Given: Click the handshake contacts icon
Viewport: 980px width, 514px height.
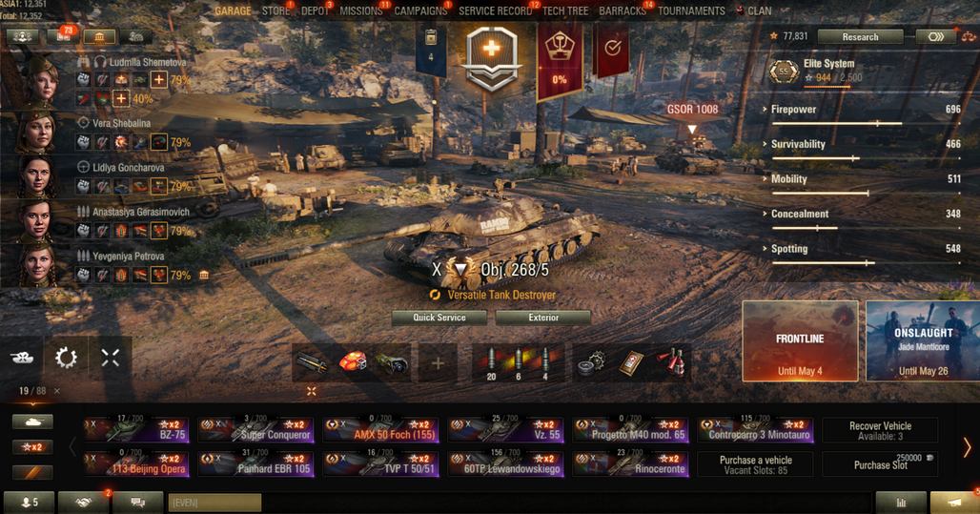Looking at the screenshot, I should pos(84,503).
